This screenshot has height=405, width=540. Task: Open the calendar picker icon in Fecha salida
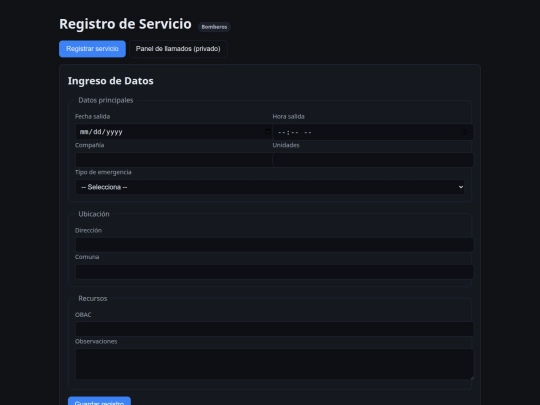click(268, 132)
